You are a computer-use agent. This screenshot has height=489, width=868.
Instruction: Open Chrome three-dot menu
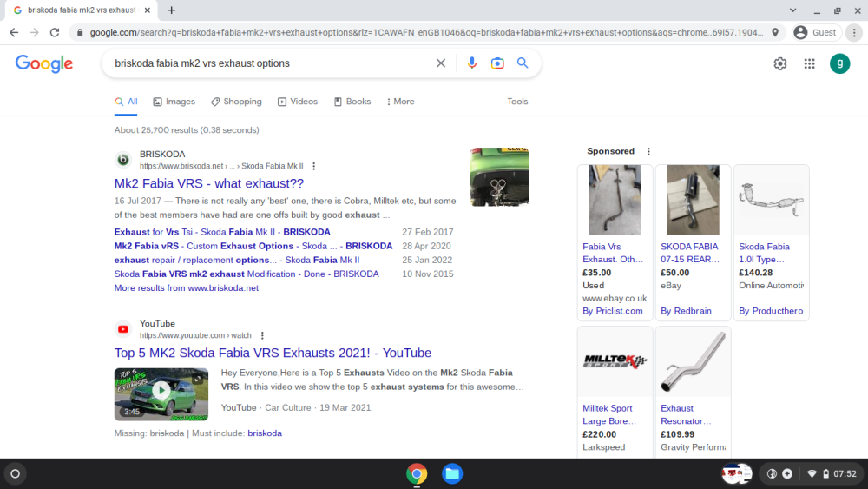coord(854,33)
